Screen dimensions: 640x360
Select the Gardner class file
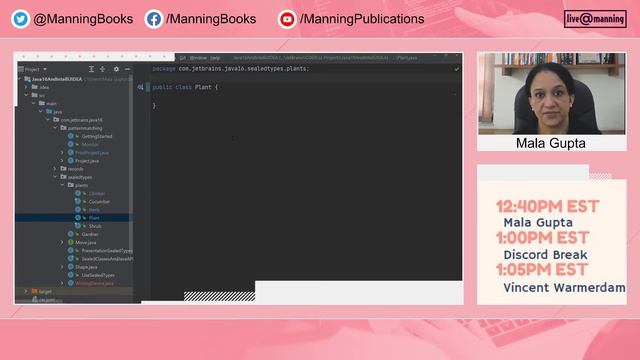pyautogui.click(x=90, y=234)
